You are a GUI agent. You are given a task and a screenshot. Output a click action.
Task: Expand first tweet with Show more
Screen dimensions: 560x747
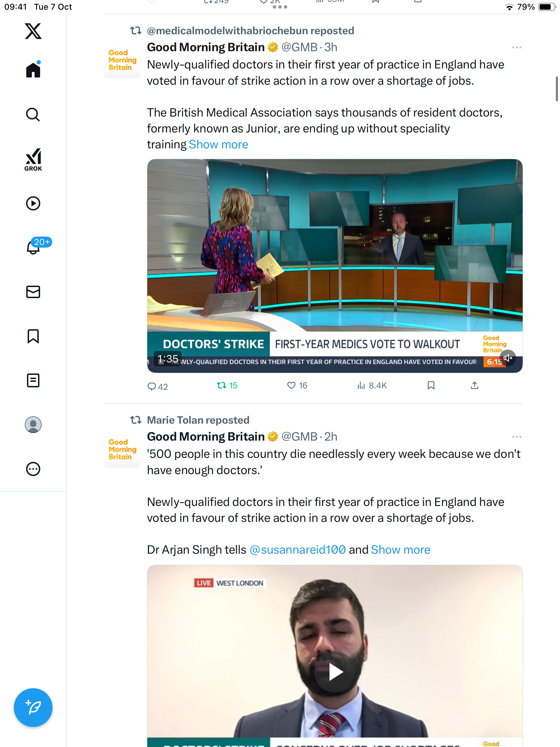[218, 144]
